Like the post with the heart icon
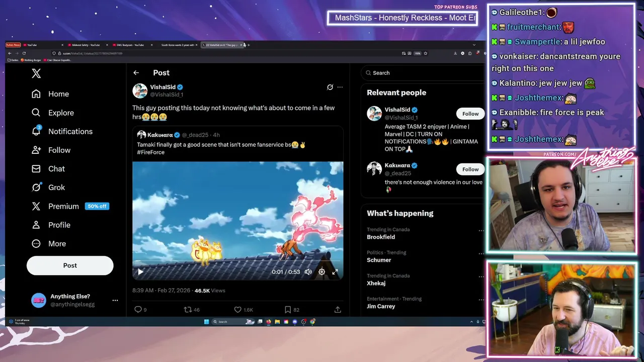The width and height of the screenshot is (644, 362). coord(238,310)
